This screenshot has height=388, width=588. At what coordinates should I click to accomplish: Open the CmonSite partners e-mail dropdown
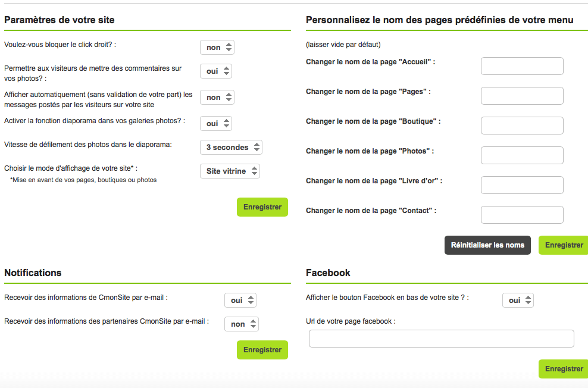[x=241, y=324]
